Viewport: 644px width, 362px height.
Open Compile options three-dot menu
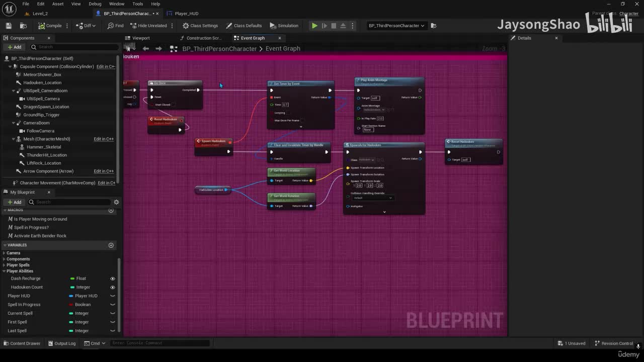pyautogui.click(x=67, y=26)
